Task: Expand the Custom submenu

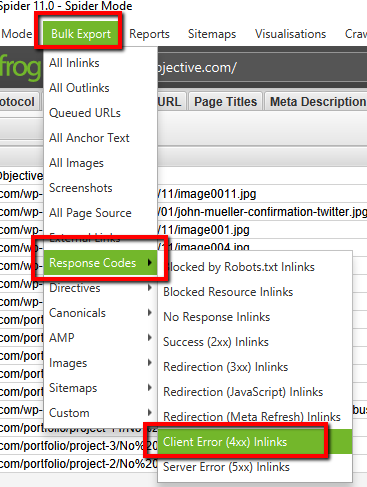Action: tap(100, 413)
